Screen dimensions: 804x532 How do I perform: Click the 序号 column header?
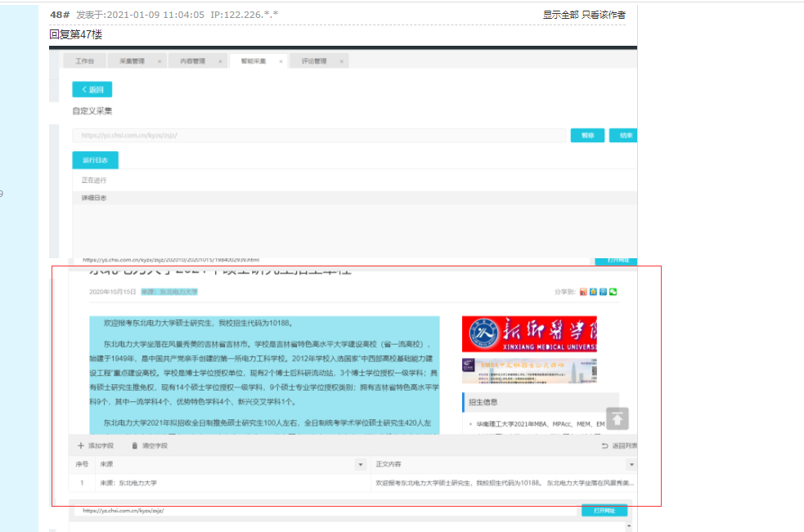point(82,464)
